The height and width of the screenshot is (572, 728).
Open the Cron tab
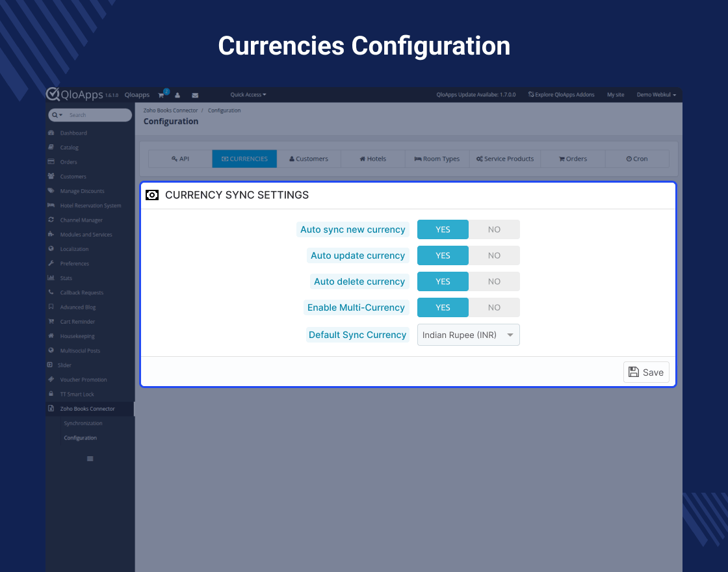637,159
